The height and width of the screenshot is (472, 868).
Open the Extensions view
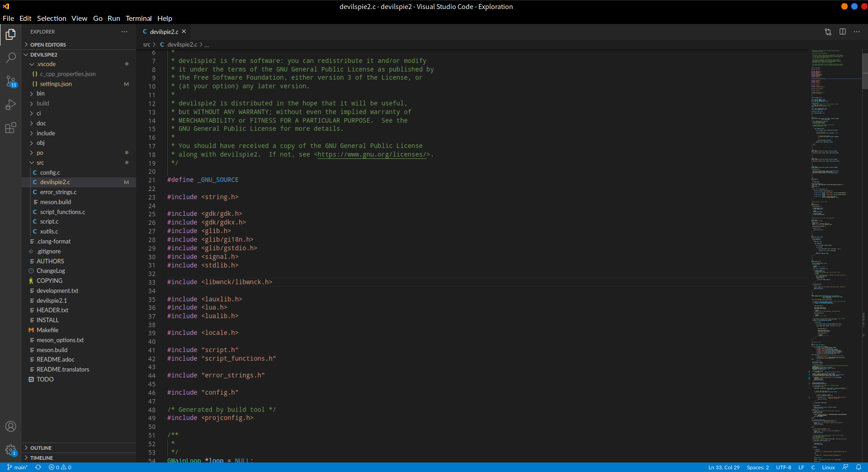click(11, 128)
